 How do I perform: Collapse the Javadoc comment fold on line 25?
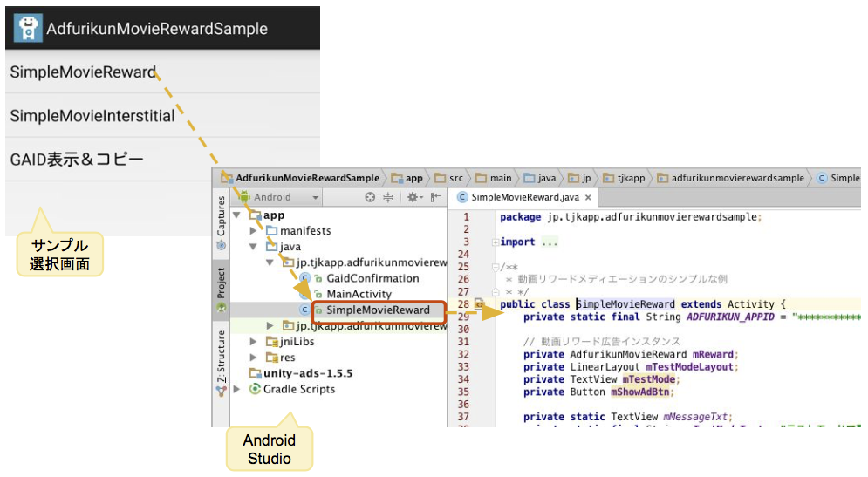[x=496, y=267]
